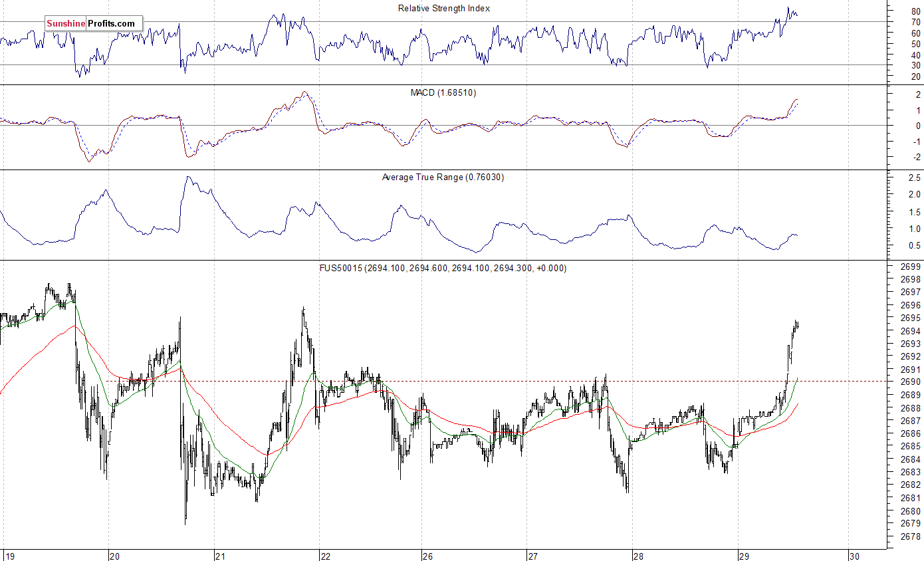Click the 2.5 value on the ATR scale
Screen dimensions: 924x561
pos(914,178)
